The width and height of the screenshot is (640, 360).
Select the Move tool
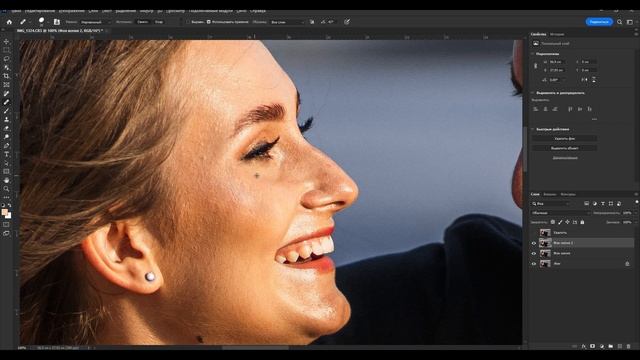pos(6,42)
